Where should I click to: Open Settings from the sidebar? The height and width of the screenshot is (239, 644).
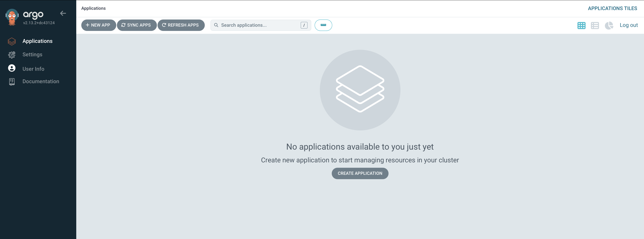point(32,55)
